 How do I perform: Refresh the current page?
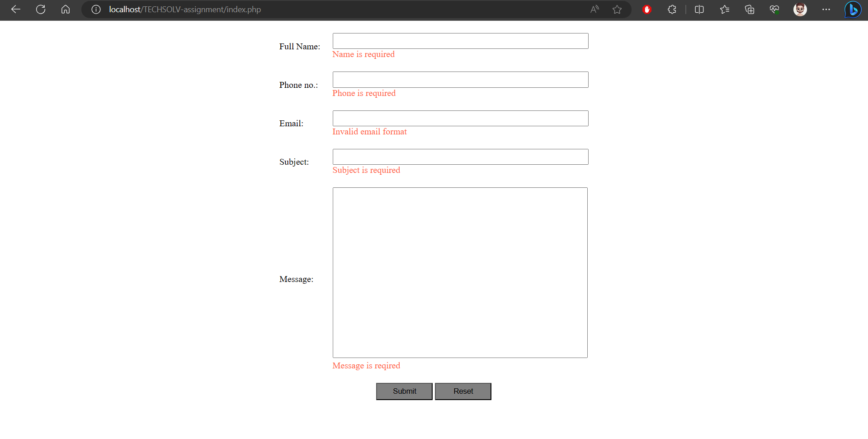click(x=40, y=10)
